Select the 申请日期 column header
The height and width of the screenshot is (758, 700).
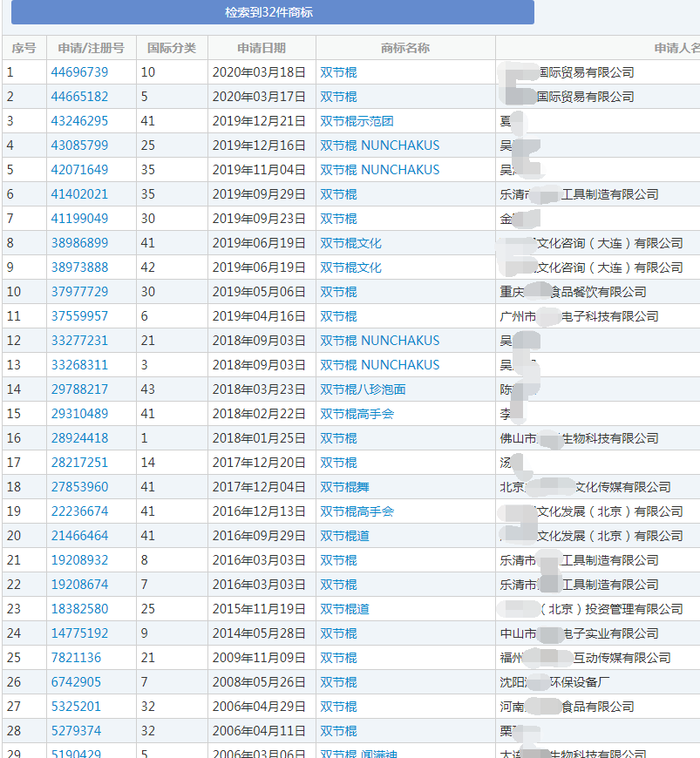coord(262,48)
